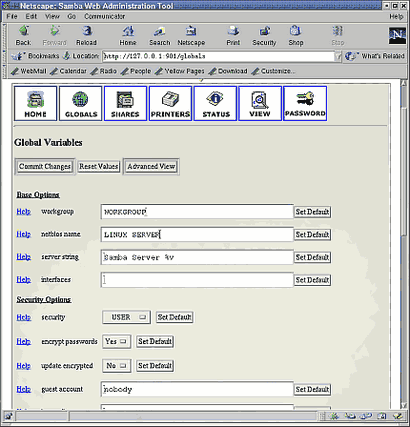This screenshot has height=427, width=410.
Task: Open Help link for guest account
Action: coord(23,389)
